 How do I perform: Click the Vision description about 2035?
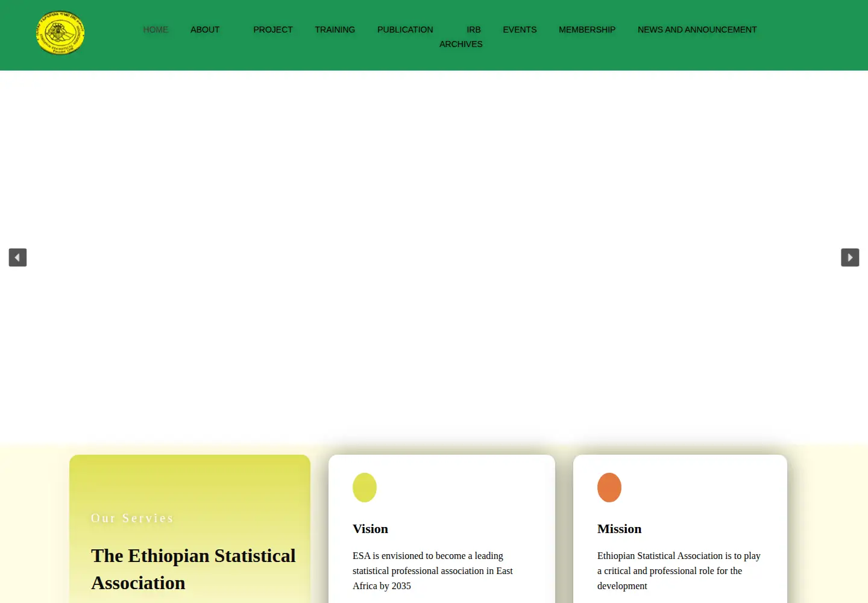[433, 570]
